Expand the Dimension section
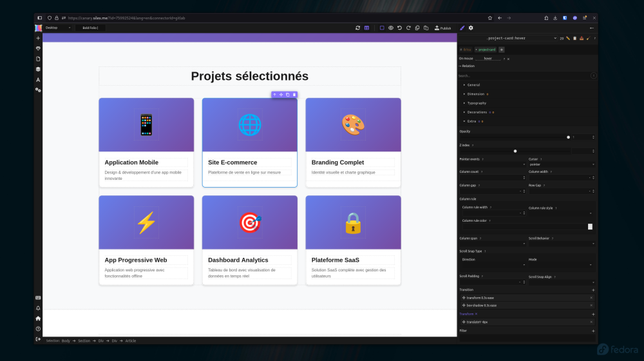Viewport: 644px width, 361px height. (x=475, y=94)
